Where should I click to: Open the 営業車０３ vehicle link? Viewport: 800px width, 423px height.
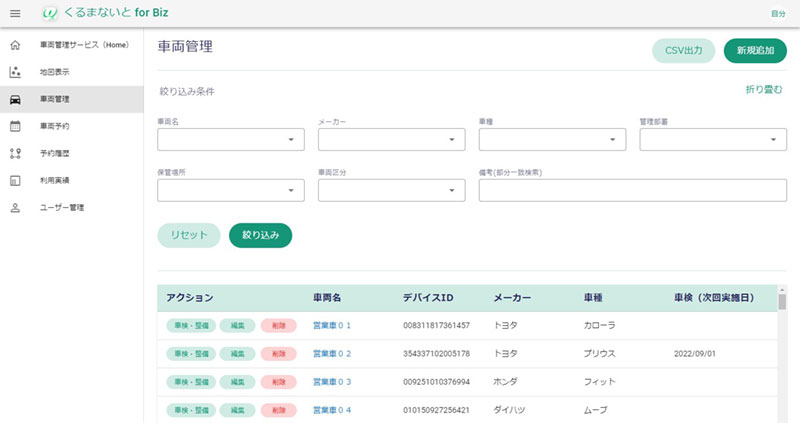[332, 382]
